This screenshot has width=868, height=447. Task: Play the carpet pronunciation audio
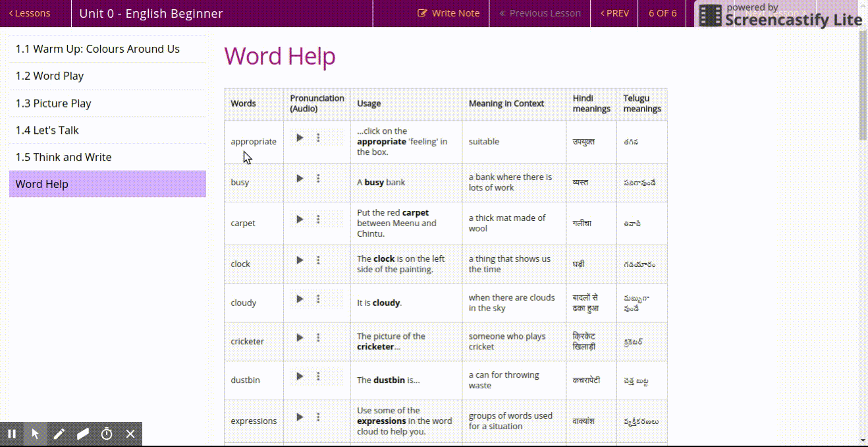[x=300, y=220]
